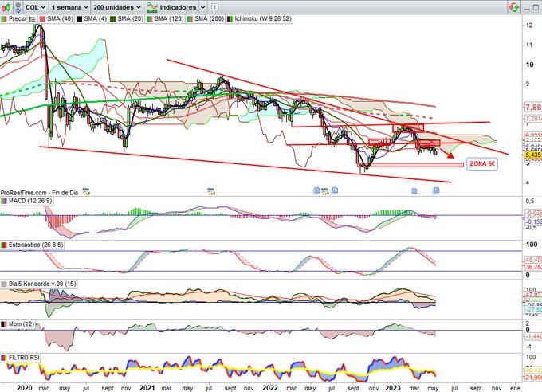This screenshot has width=542, height=392.
Task: Click the event marker near March 2023
Action: (414, 190)
